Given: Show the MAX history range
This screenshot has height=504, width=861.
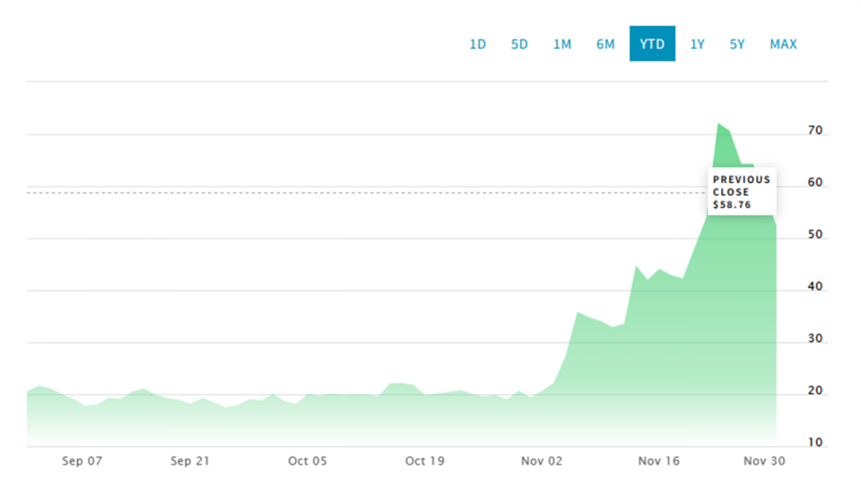Looking at the screenshot, I should [783, 44].
